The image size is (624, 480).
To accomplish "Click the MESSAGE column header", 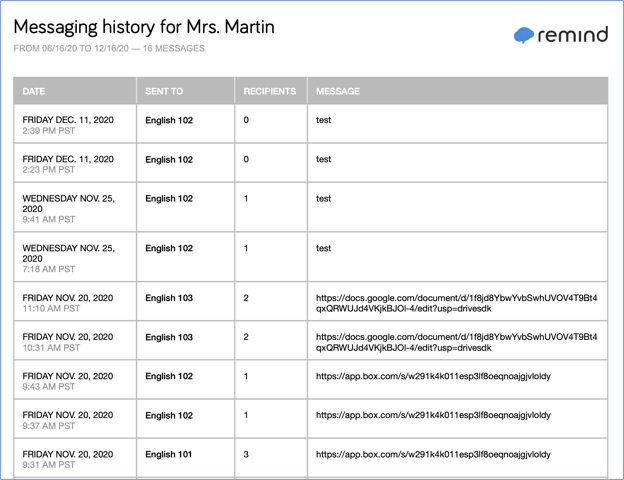I will (338, 91).
